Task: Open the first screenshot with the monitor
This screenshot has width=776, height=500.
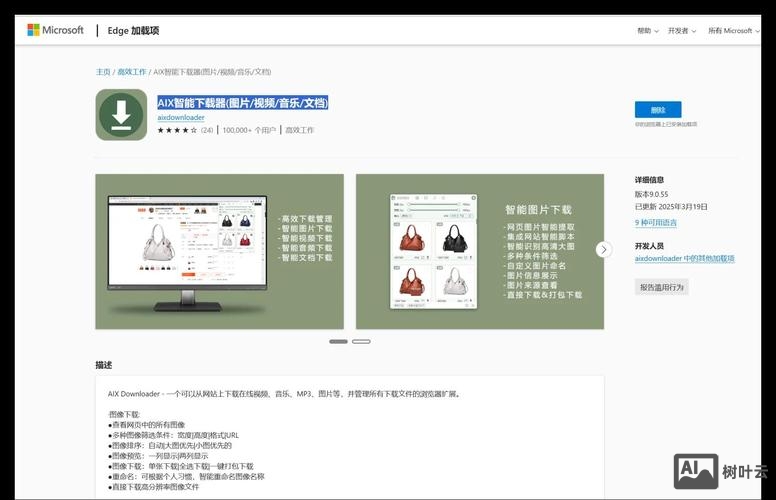Action: [219, 251]
